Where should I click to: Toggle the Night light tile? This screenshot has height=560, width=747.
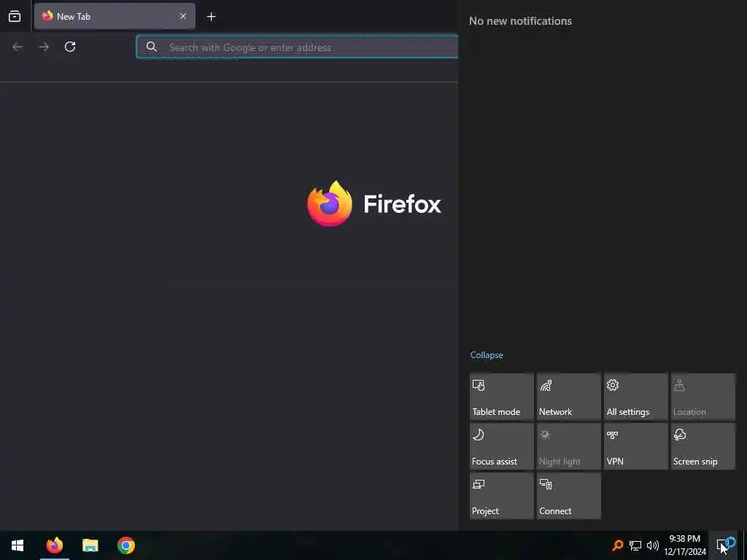(x=569, y=446)
